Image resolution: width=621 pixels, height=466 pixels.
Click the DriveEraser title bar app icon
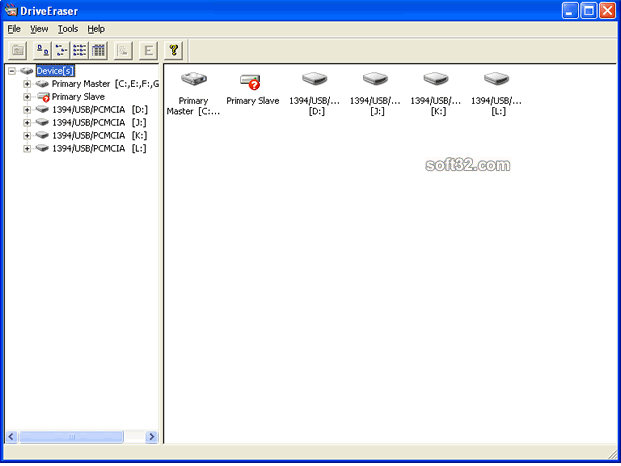11,10
